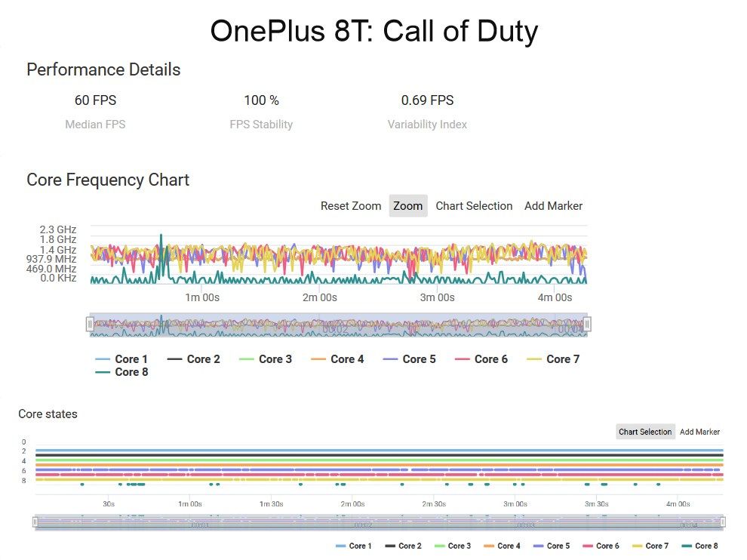Click the "937.9 MHz" axis label
The image size is (747, 560).
[51, 259]
